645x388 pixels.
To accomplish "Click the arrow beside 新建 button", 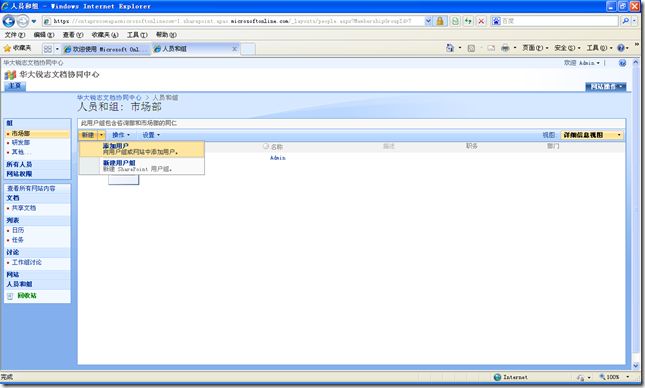I will click(x=101, y=135).
